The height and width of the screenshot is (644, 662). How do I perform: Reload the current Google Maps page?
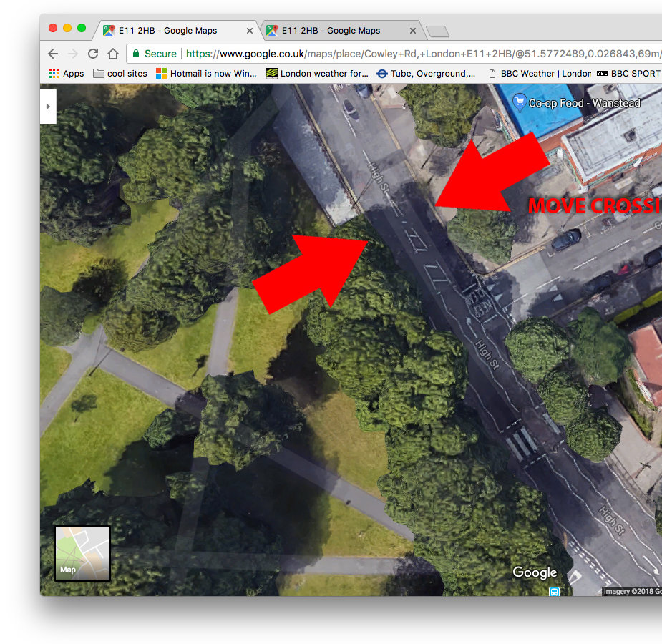93,54
